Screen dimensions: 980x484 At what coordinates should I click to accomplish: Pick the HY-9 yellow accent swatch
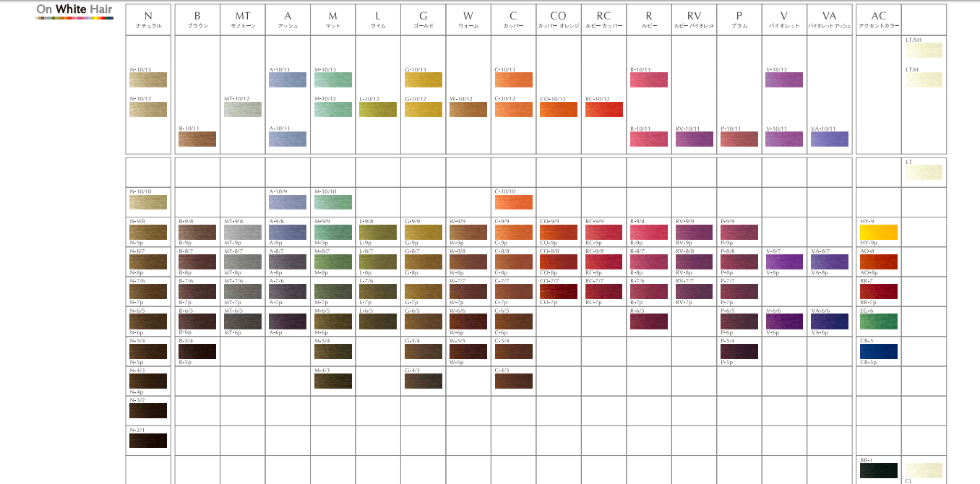[x=878, y=232]
